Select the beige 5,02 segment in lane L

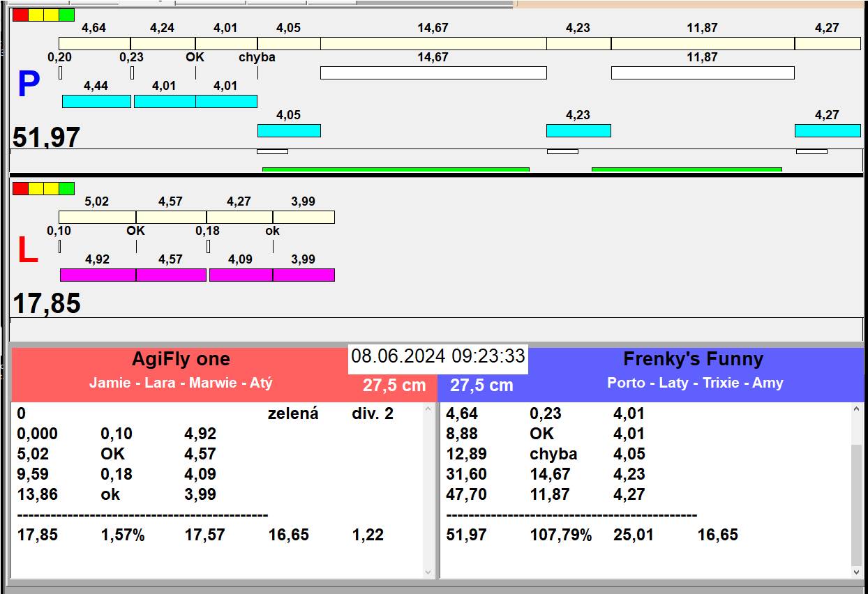point(97,217)
